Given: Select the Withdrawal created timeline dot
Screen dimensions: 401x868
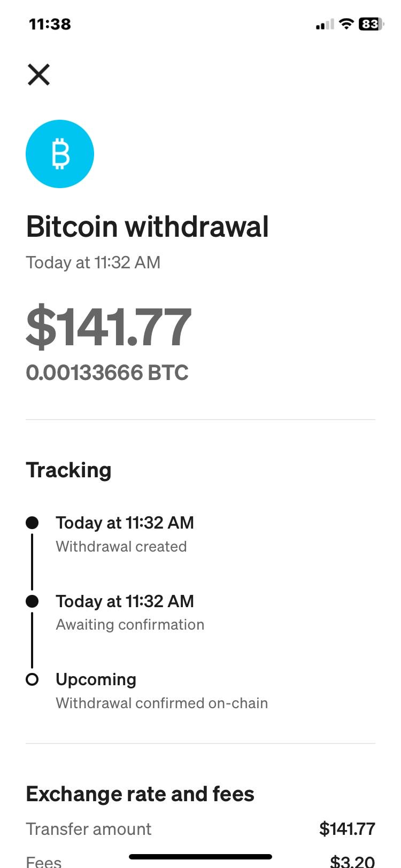Looking at the screenshot, I should [32, 523].
